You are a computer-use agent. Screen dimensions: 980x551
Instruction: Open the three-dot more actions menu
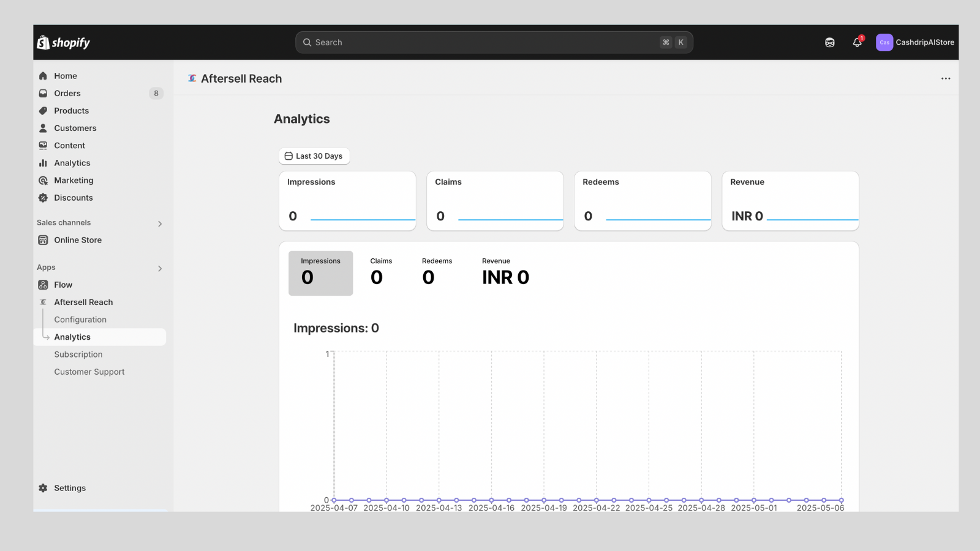pos(946,78)
